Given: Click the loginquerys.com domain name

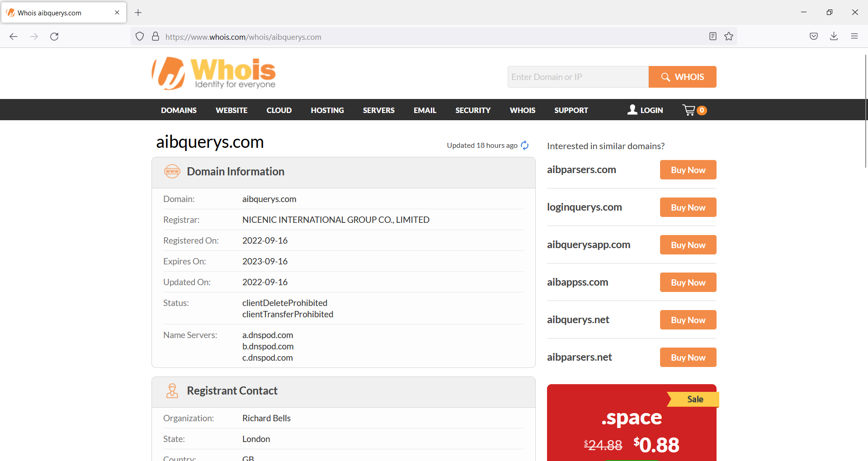Looking at the screenshot, I should 585,207.
